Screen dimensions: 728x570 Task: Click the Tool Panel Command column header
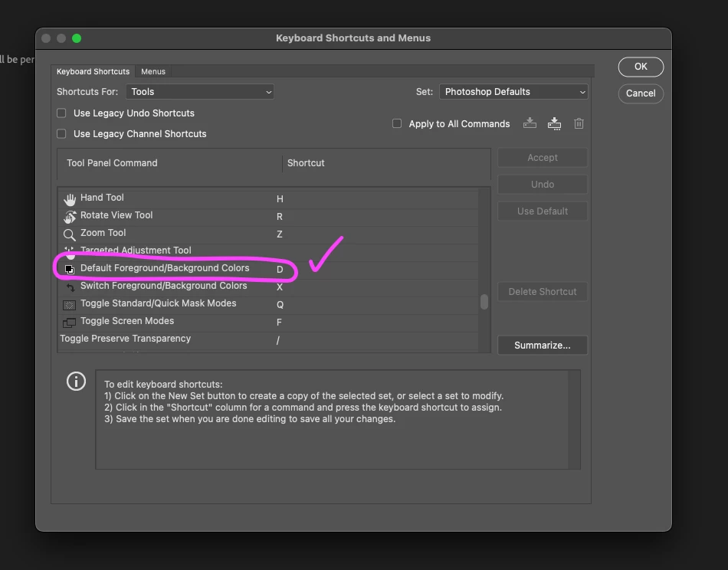[112, 163]
